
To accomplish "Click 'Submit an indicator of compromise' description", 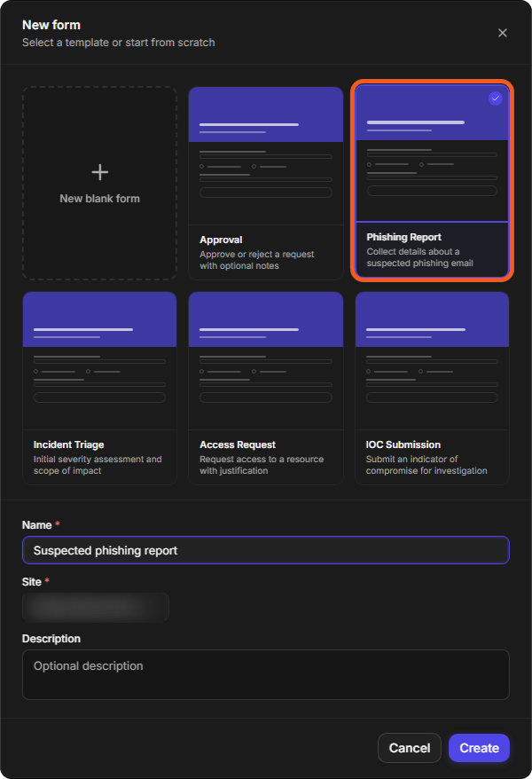I will tap(426, 465).
